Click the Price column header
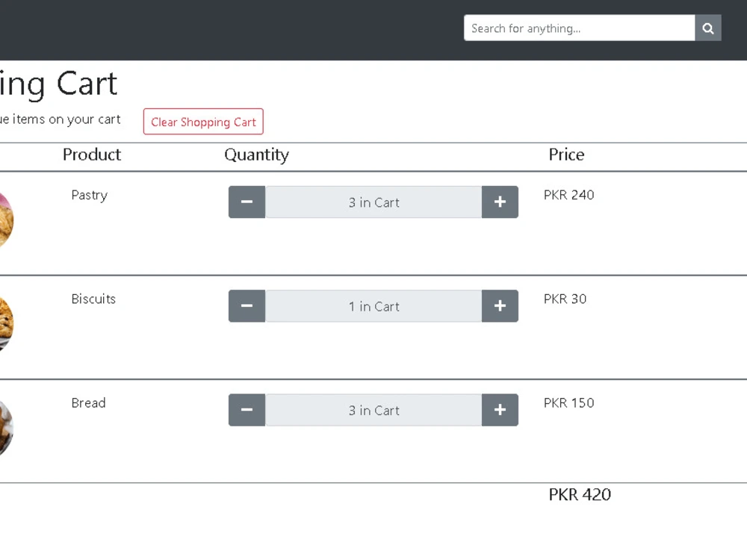 [566, 155]
